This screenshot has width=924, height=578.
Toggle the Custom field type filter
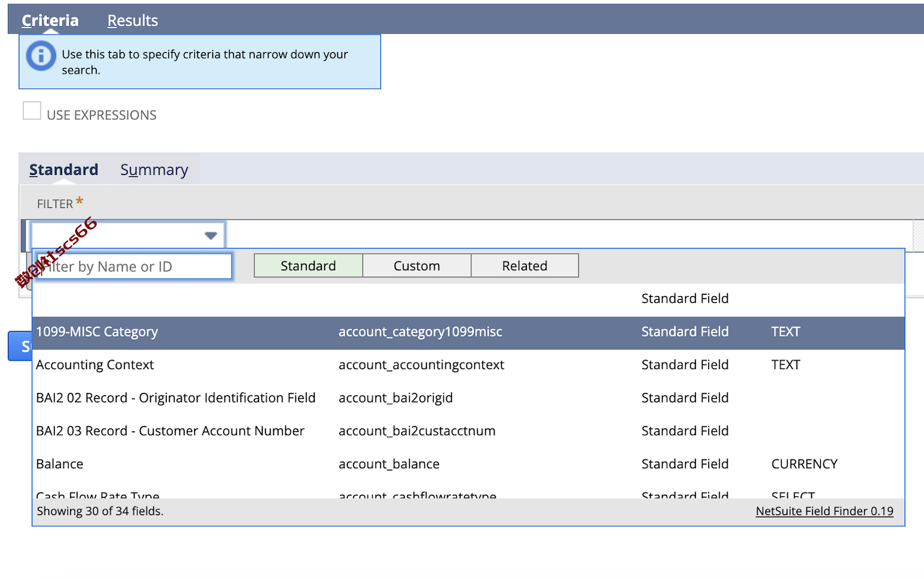(x=417, y=265)
